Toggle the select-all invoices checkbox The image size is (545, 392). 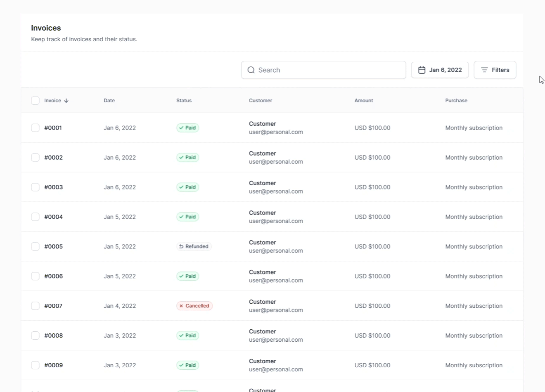[35, 101]
